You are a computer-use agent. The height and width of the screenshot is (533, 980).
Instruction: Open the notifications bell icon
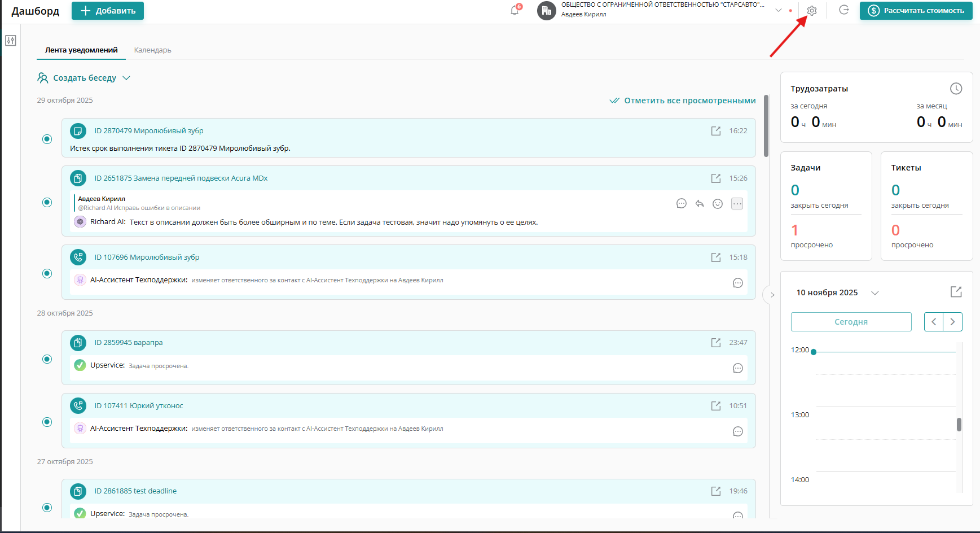pos(515,11)
